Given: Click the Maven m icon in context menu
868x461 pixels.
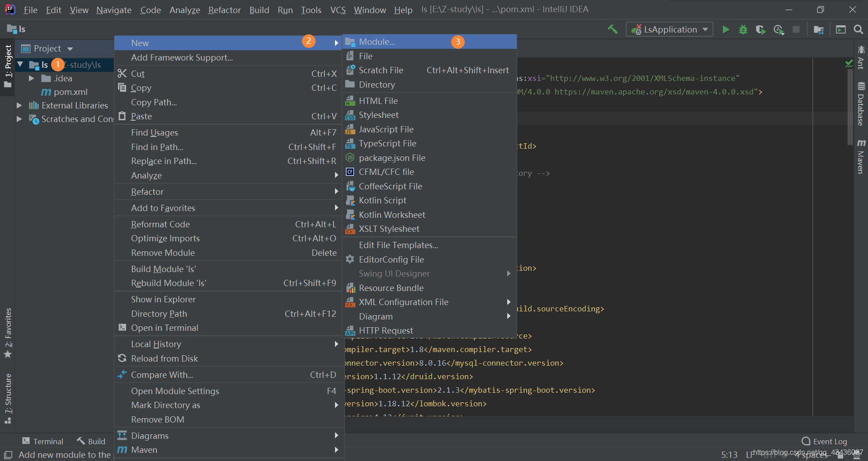Looking at the screenshot, I should (122, 450).
